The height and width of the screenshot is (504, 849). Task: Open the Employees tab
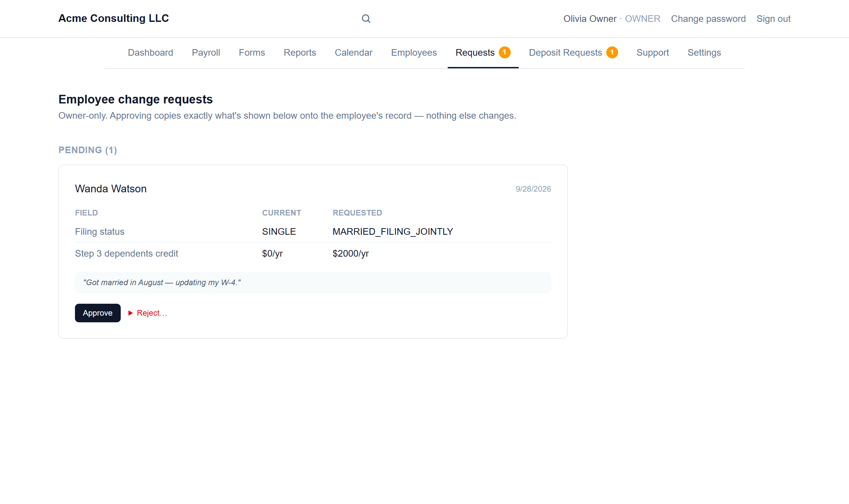[x=414, y=53]
